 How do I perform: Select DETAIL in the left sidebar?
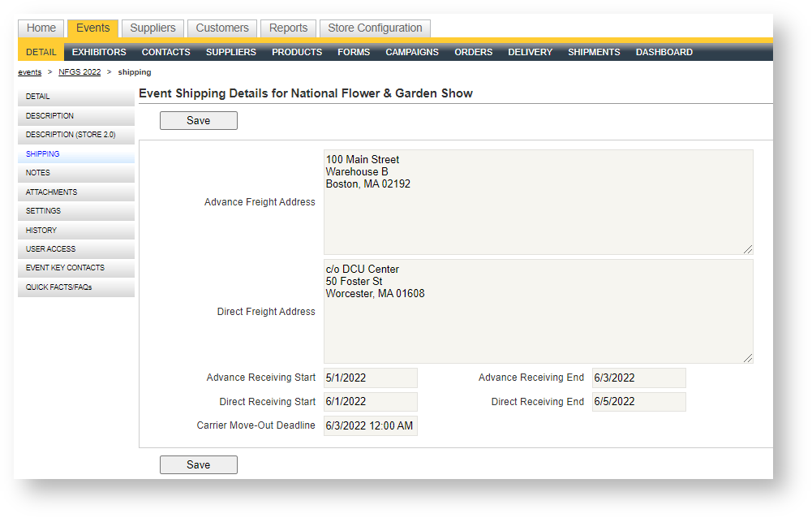pos(76,97)
